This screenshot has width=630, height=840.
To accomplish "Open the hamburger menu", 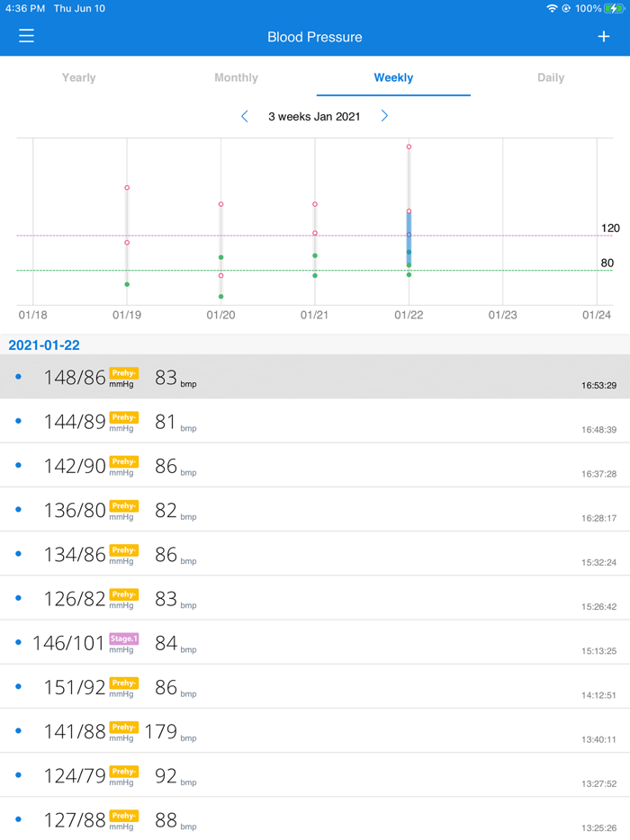I will 26,36.
